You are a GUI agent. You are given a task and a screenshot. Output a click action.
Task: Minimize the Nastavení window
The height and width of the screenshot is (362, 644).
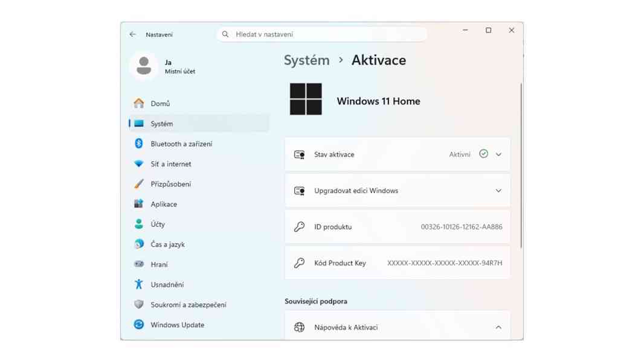pyautogui.click(x=465, y=30)
